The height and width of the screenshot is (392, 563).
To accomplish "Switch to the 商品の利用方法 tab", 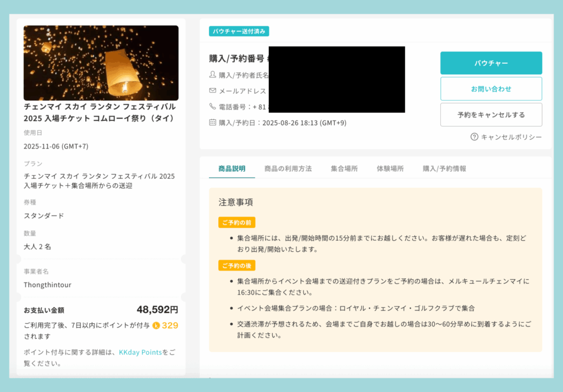I will coord(288,169).
